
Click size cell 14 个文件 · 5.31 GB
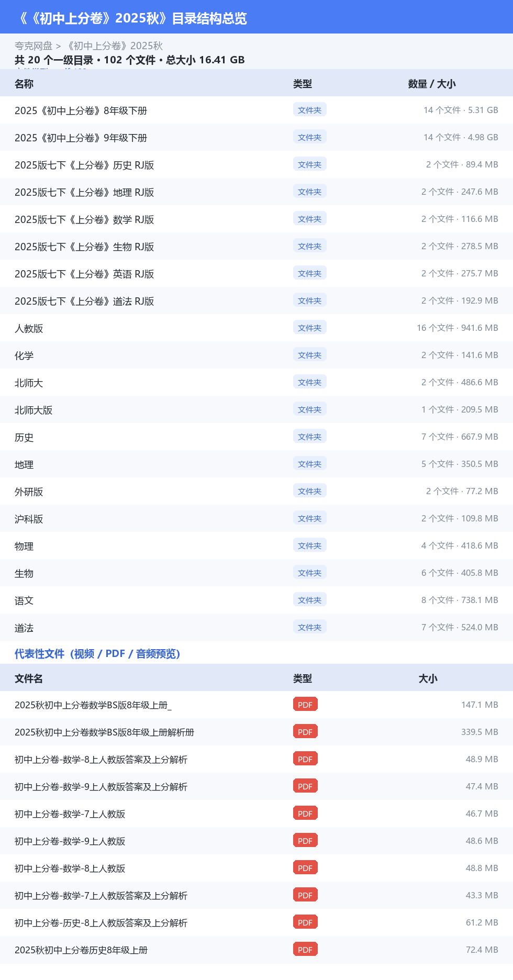[461, 110]
